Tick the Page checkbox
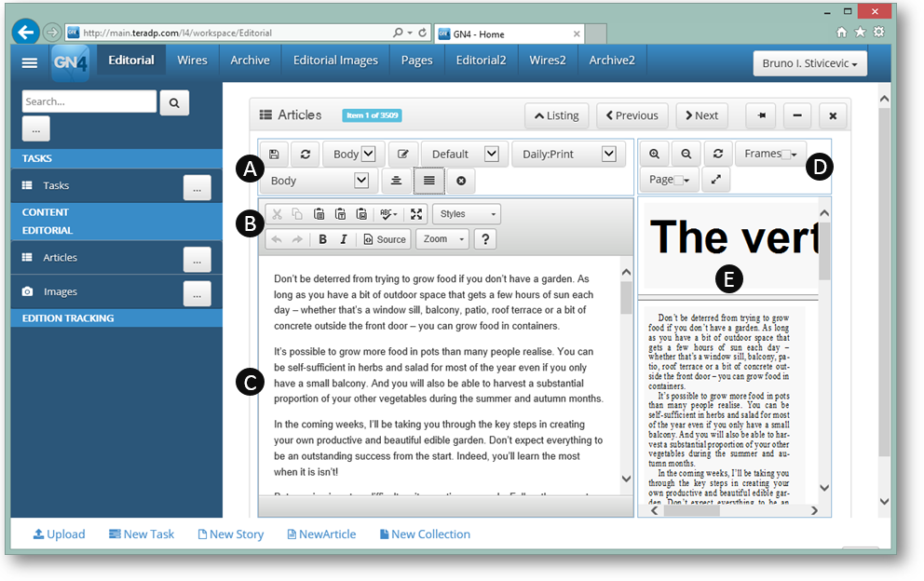The width and height of the screenshot is (924, 581). (678, 181)
